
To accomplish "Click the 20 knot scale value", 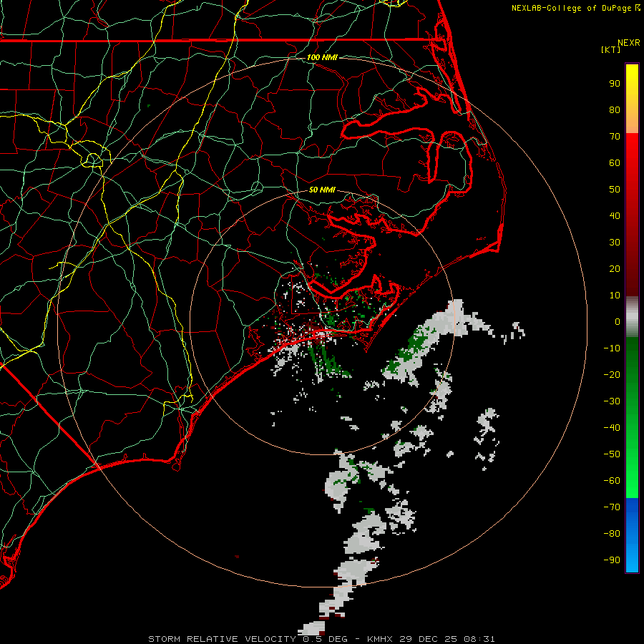I will [x=615, y=268].
